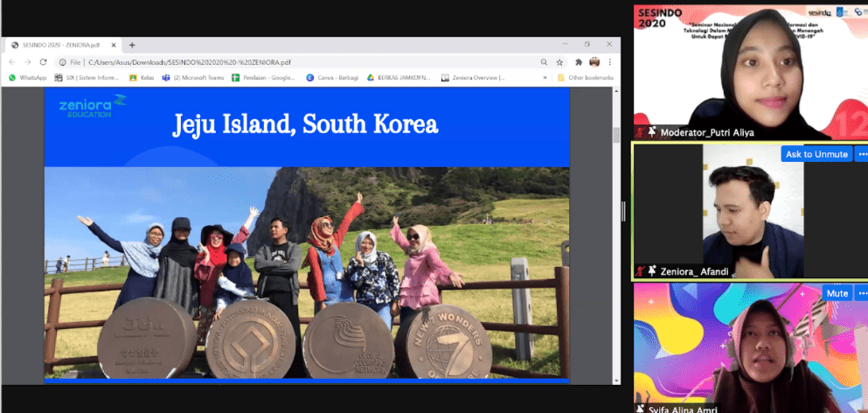This screenshot has height=413, width=868.
Task: Open the WhatsApp bookmark
Action: pos(28,78)
